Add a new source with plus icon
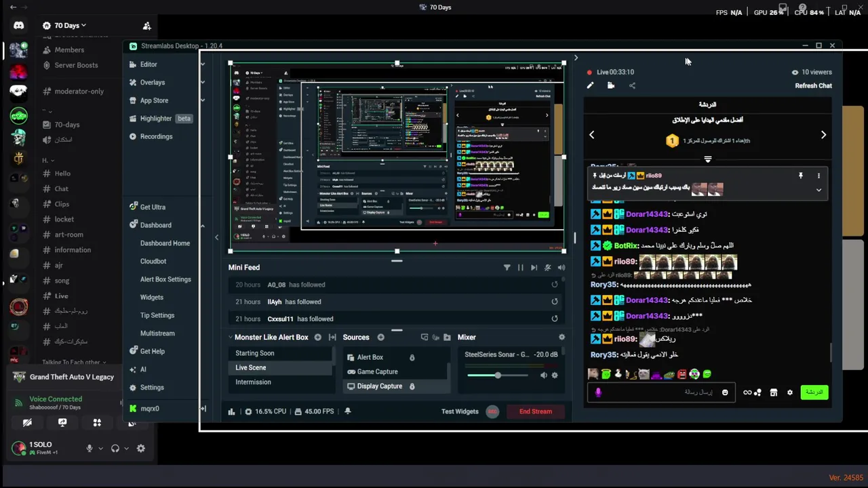Image resolution: width=868 pixels, height=488 pixels. click(380, 338)
